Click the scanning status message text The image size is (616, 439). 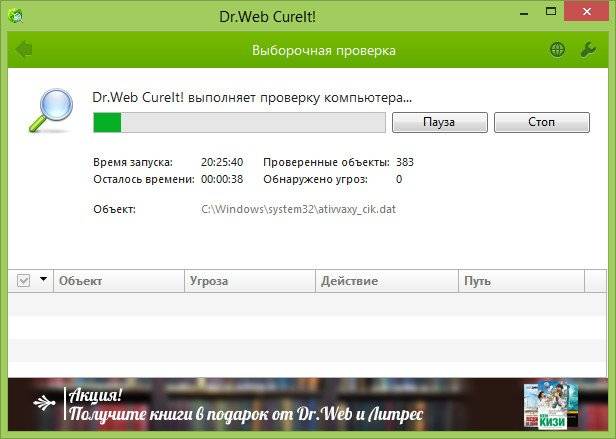pyautogui.click(x=252, y=97)
